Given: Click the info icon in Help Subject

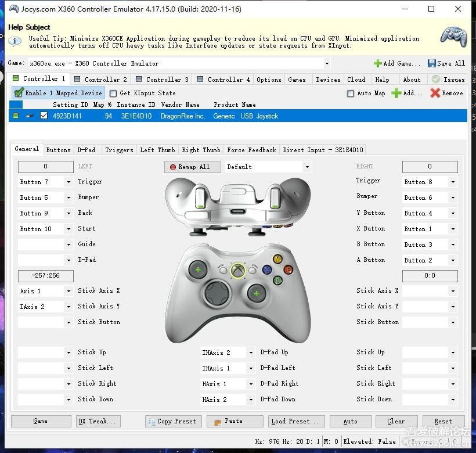Looking at the screenshot, I should click(15, 42).
